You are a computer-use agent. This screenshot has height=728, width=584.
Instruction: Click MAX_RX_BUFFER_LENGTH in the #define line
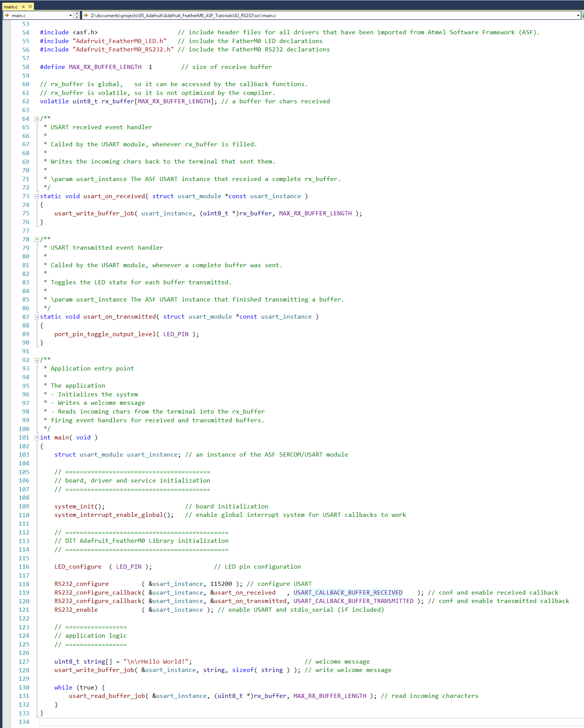(105, 67)
